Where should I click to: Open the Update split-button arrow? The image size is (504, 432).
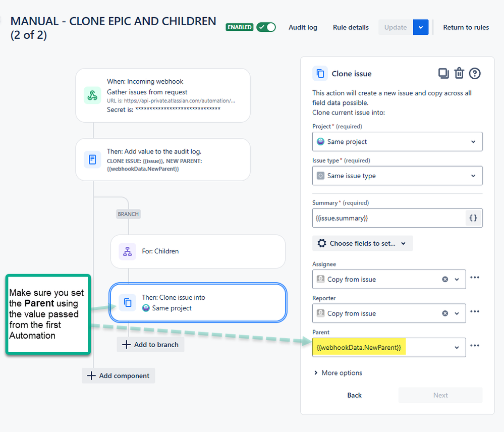[x=420, y=27]
